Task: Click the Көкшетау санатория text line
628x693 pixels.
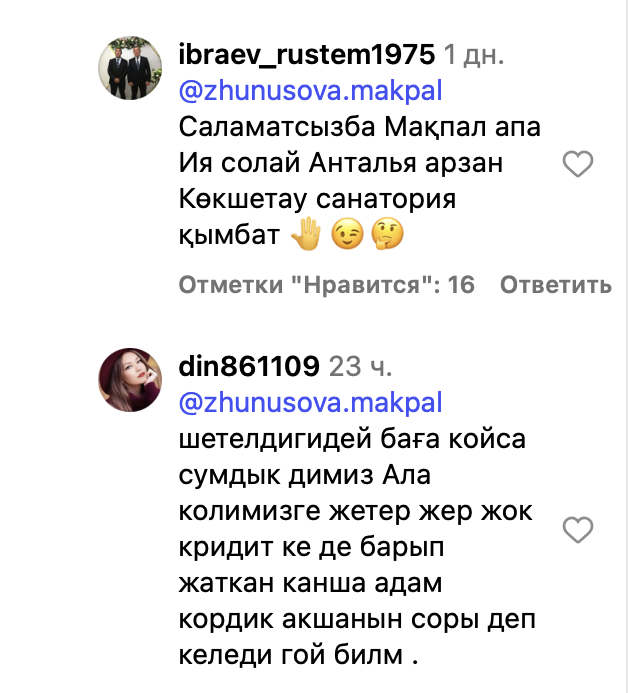Action: 317,199
